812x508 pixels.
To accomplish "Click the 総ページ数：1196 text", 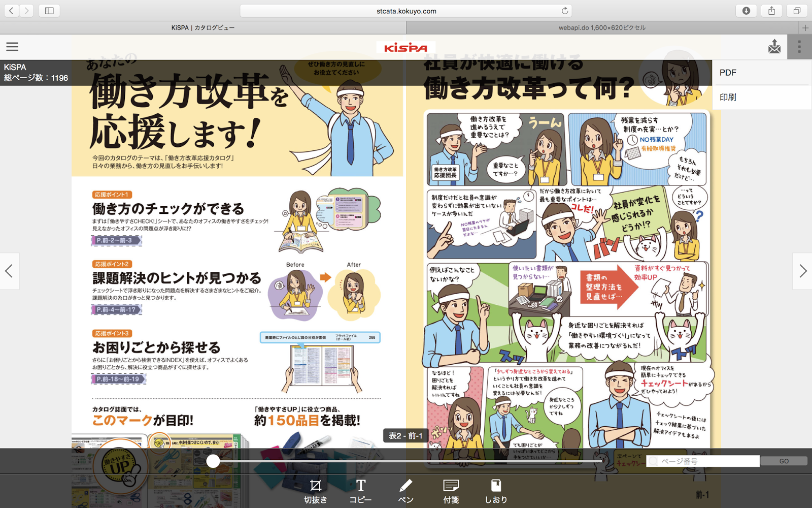I will tap(36, 78).
